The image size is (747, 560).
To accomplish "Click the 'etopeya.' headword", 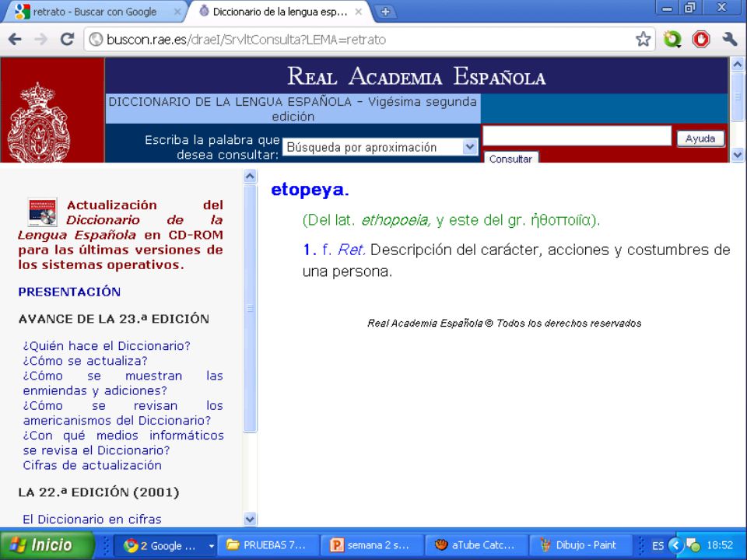I will [310, 190].
